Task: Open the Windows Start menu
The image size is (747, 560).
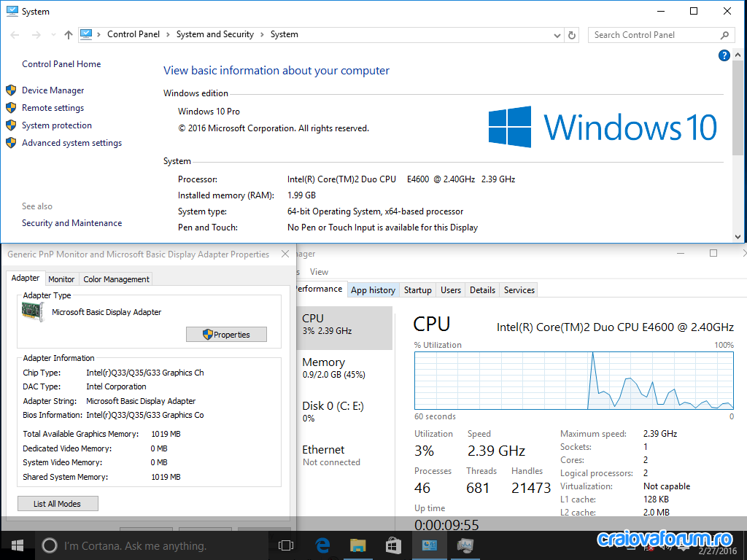Action: (x=18, y=545)
